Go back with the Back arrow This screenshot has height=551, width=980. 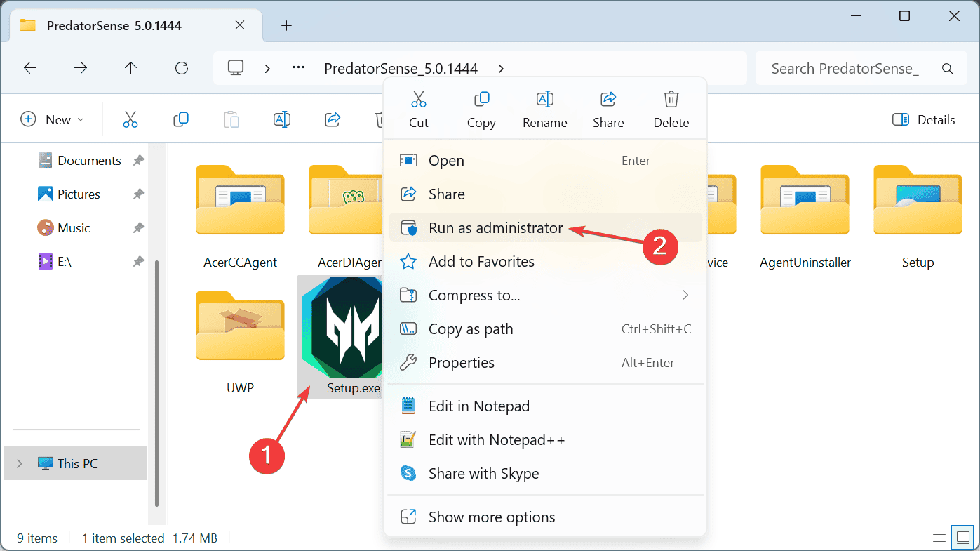pyautogui.click(x=30, y=68)
